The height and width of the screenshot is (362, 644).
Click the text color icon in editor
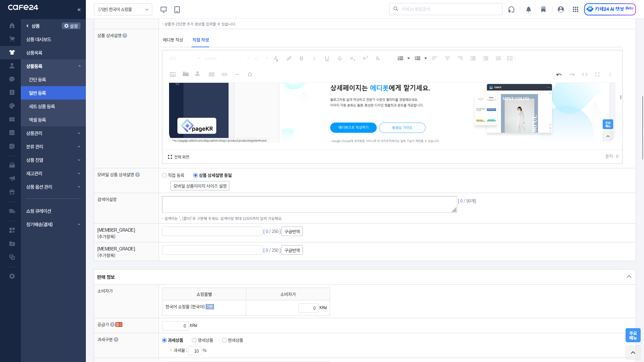click(x=276, y=58)
